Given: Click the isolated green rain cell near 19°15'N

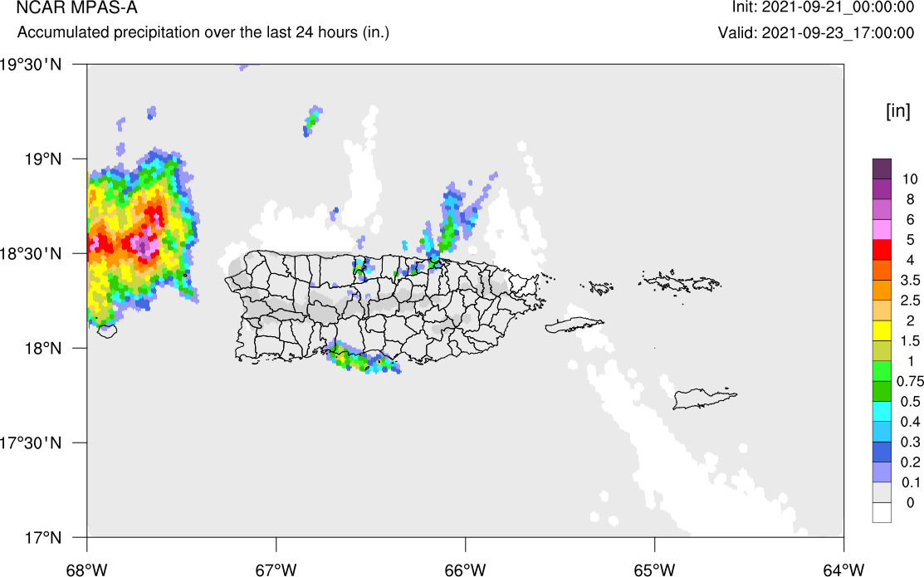Looking at the screenshot, I should pos(311,121).
